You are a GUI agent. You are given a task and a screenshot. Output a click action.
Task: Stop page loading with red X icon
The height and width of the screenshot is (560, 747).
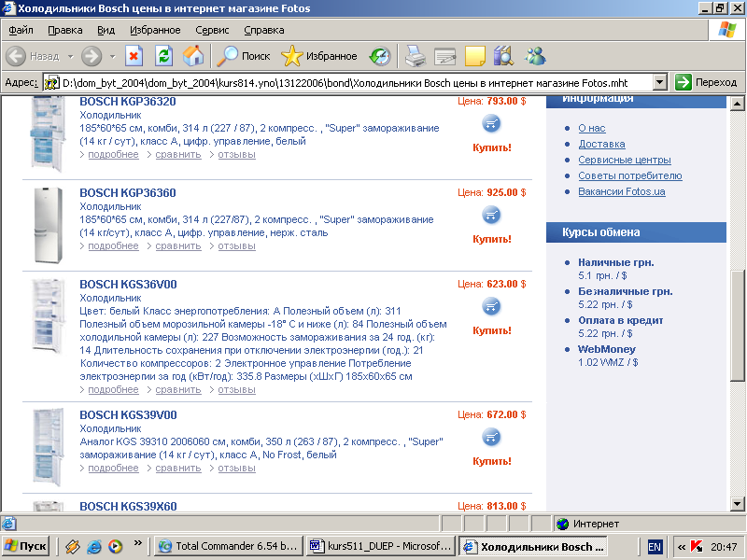point(134,56)
